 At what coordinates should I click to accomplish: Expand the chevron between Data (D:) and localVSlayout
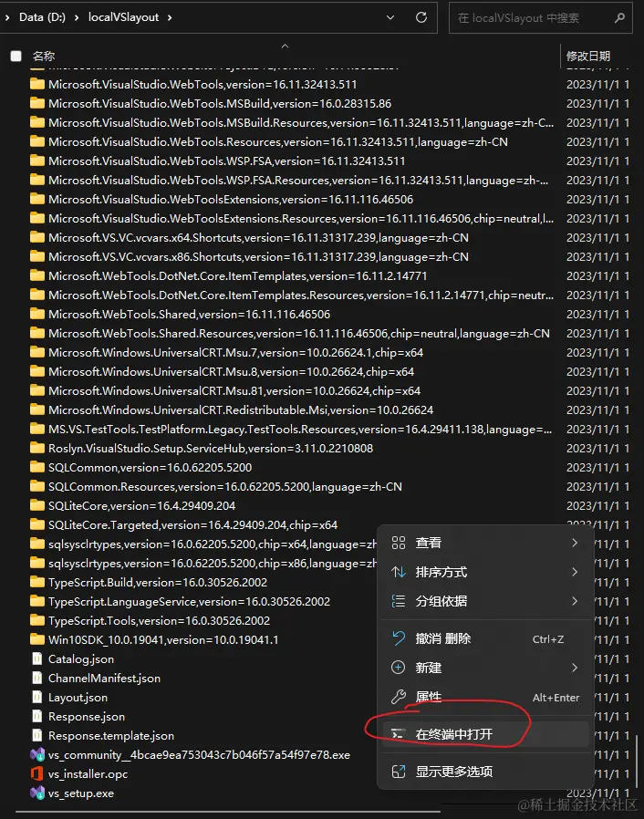point(77,17)
